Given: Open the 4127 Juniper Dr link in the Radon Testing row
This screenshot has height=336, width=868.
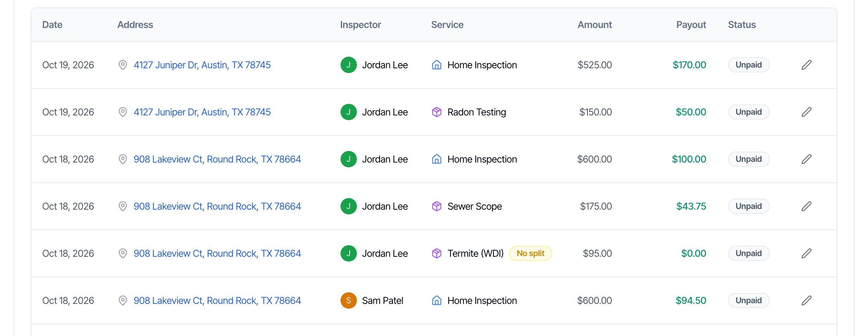Looking at the screenshot, I should pyautogui.click(x=202, y=112).
